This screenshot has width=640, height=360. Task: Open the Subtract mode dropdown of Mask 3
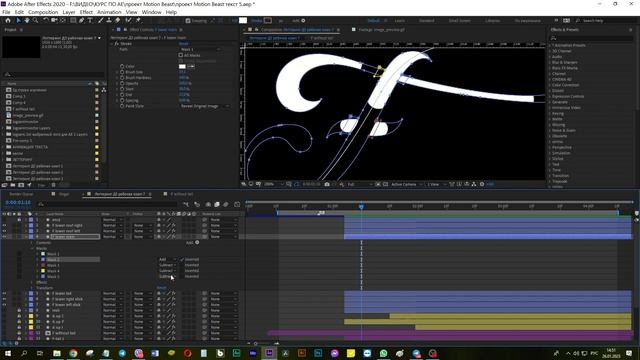tap(167, 265)
